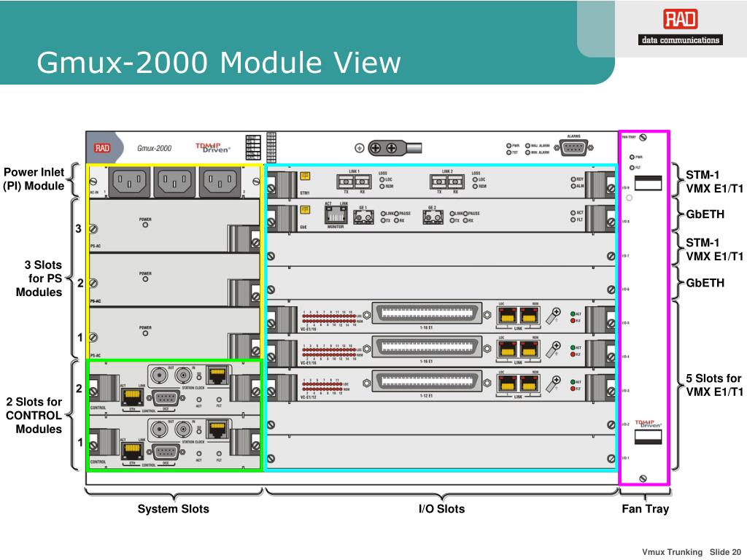Select the Fan Tray caption

coord(645,509)
